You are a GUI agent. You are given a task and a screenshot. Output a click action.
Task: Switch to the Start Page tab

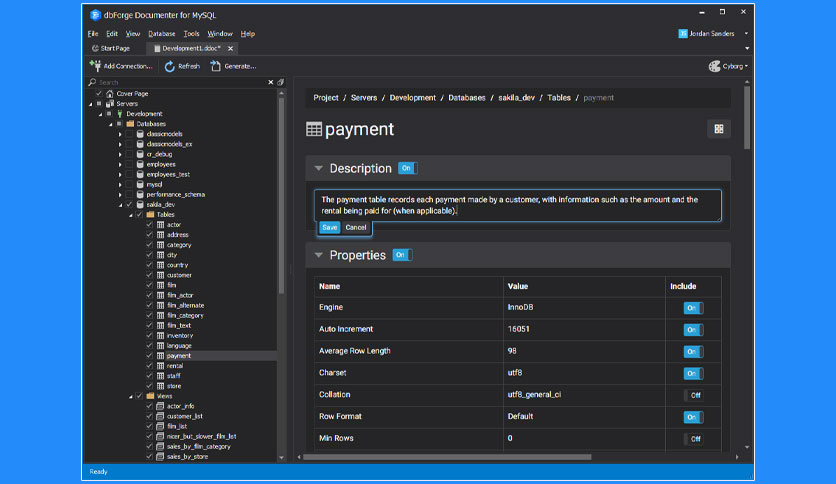(111, 49)
